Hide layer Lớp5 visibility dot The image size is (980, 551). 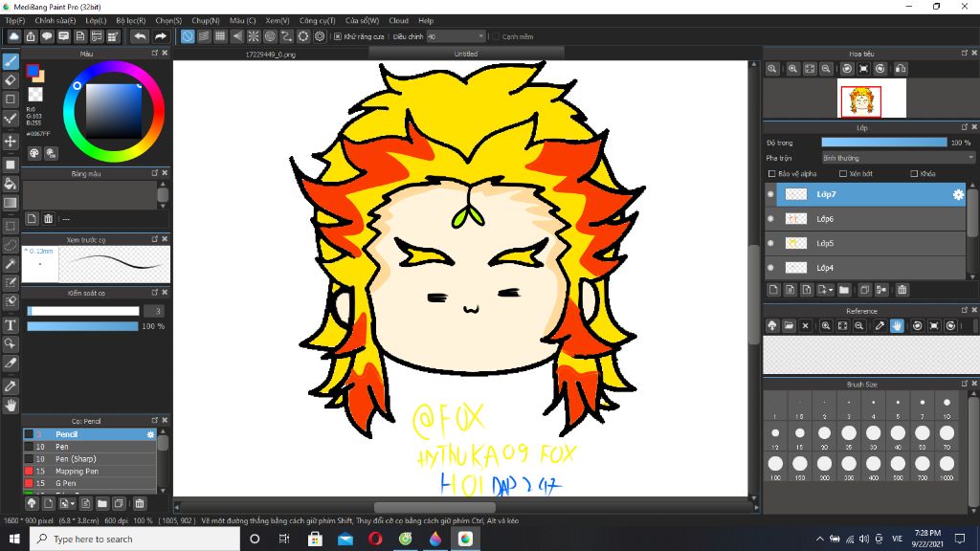[770, 243]
